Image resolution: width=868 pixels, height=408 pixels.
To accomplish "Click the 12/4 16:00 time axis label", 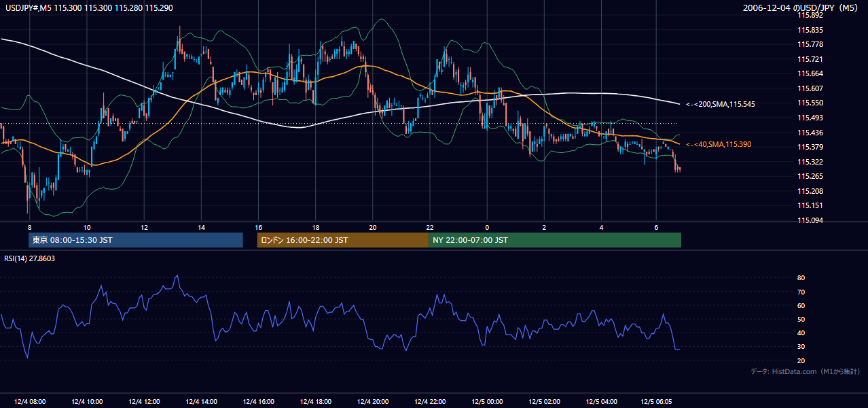I will (x=258, y=402).
